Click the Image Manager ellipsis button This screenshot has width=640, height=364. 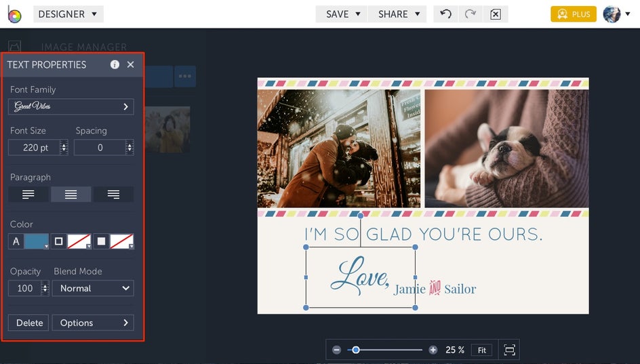click(x=185, y=77)
